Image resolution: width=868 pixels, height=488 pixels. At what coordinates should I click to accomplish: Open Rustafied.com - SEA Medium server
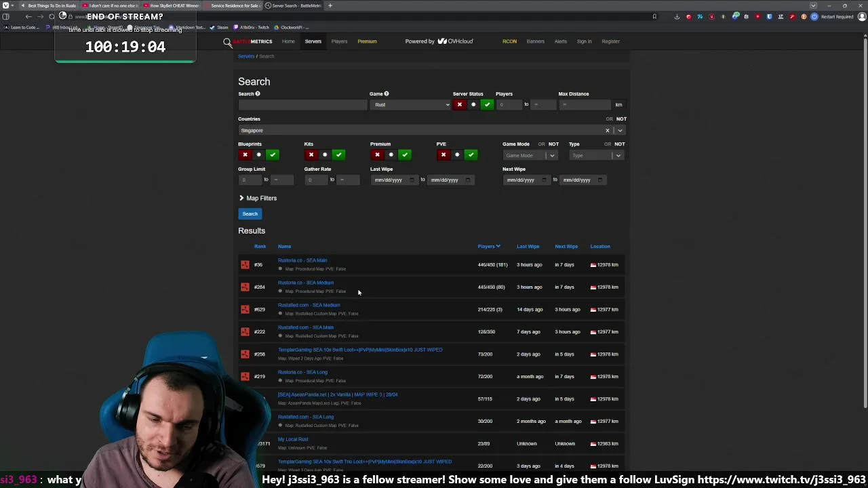[x=309, y=305]
